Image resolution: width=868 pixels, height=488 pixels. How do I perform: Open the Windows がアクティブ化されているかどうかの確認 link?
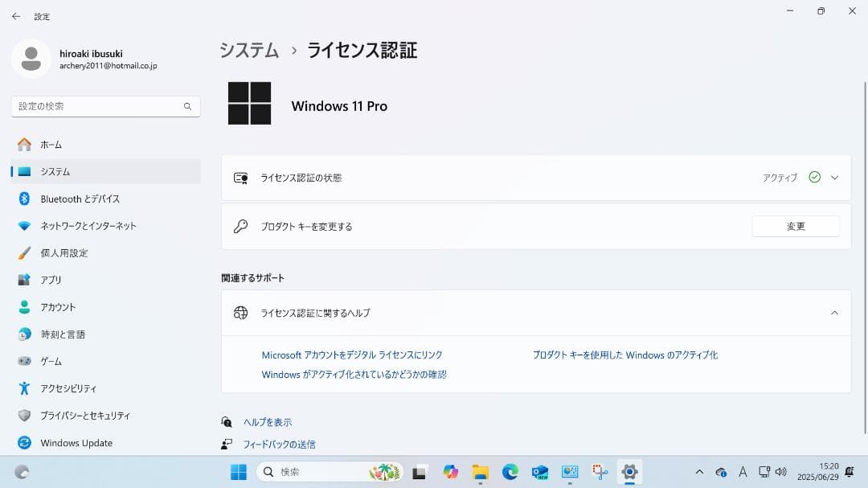coord(354,374)
